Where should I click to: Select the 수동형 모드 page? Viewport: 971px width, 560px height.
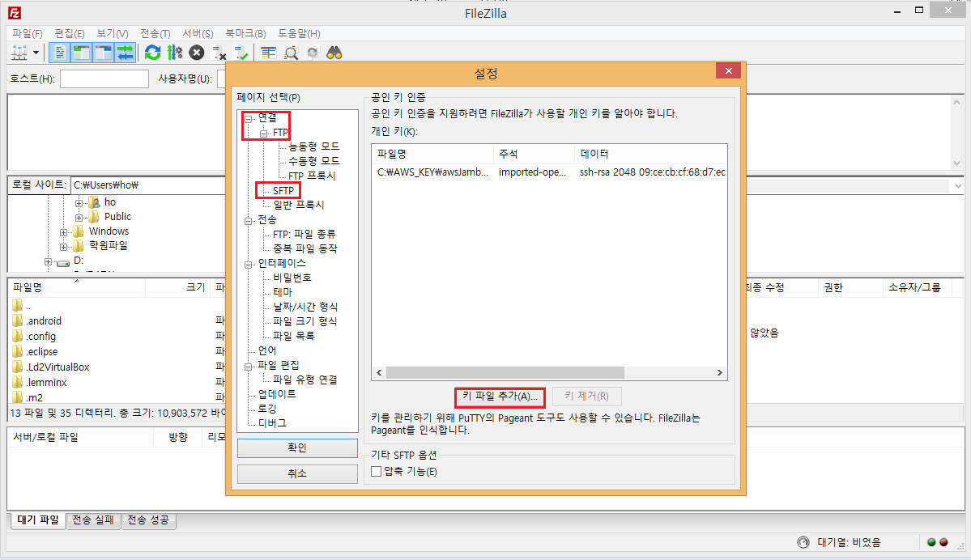point(314,161)
